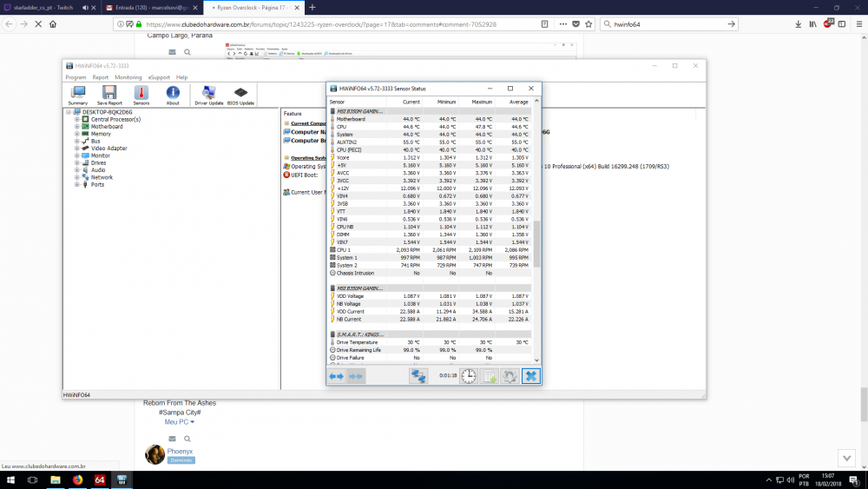Click the Phoenyx username link
868x489 pixels.
click(x=180, y=451)
